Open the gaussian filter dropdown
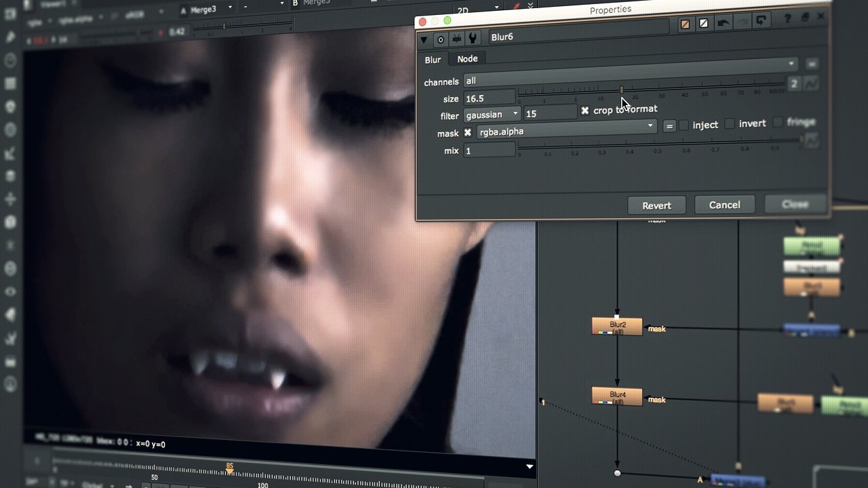 [492, 114]
